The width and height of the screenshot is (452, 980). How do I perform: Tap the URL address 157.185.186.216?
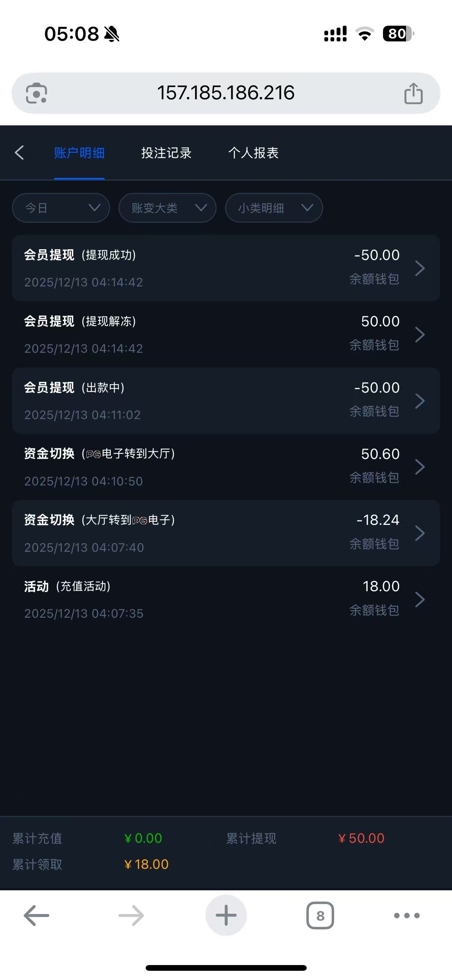[226, 93]
